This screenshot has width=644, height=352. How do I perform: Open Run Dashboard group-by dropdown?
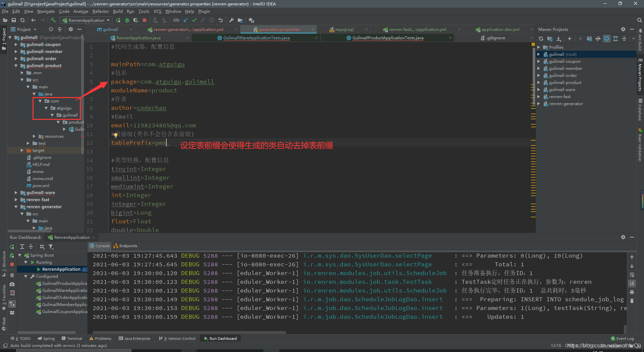(42, 247)
